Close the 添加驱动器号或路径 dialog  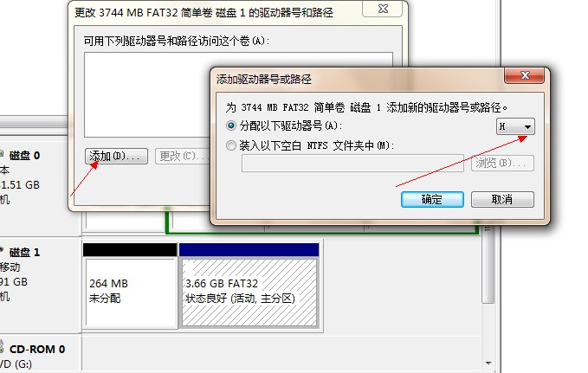(524, 75)
